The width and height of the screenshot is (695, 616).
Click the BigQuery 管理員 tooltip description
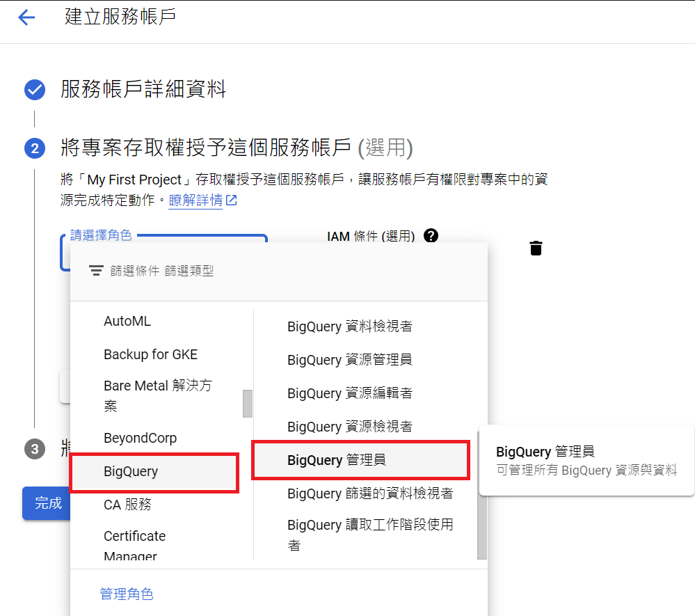(x=586, y=470)
